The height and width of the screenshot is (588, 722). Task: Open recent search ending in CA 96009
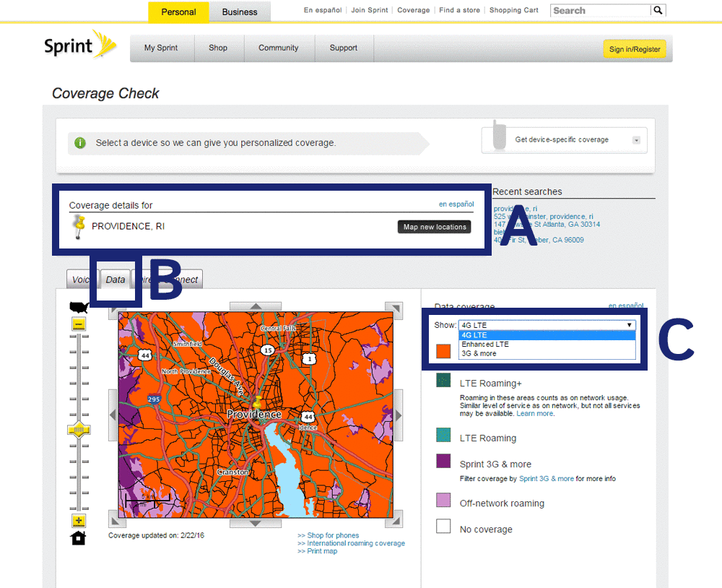539,240
